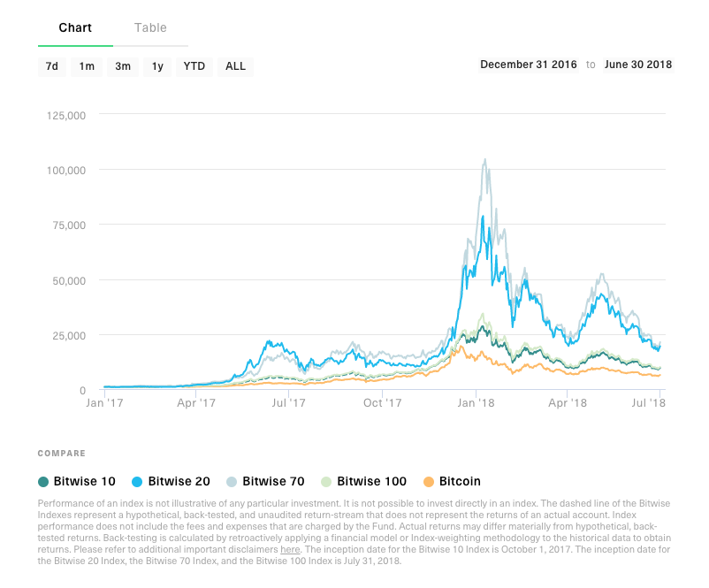Click the dark green Bitwise 10 dot
Image resolution: width=709 pixels, height=588 pixels.
[43, 481]
